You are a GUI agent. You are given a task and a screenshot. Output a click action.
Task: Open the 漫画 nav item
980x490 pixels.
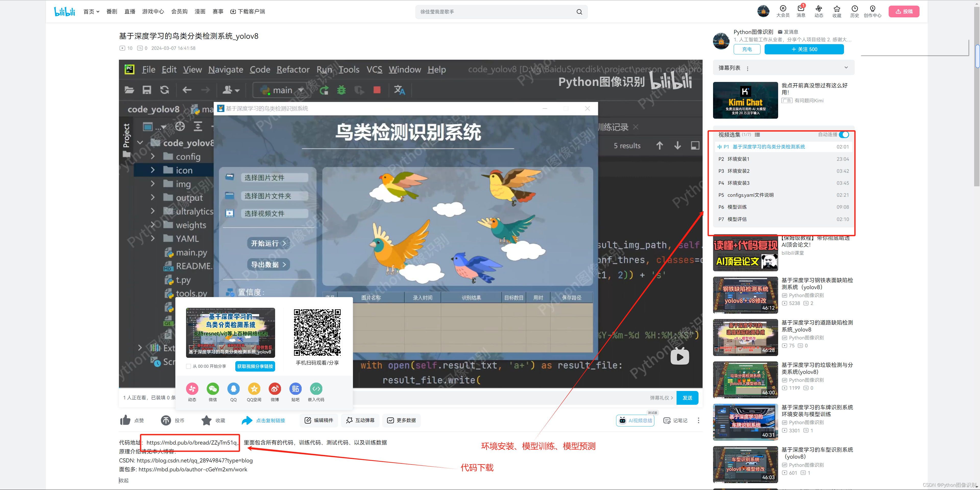click(x=200, y=11)
